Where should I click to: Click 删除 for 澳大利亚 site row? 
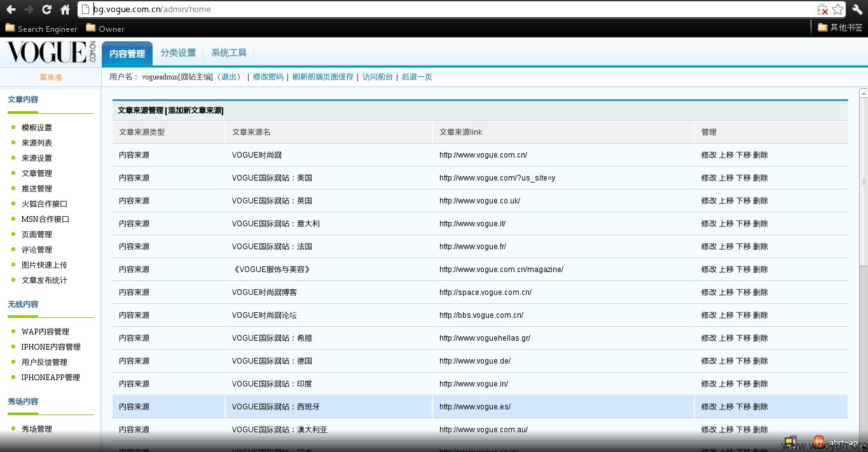[x=761, y=430]
